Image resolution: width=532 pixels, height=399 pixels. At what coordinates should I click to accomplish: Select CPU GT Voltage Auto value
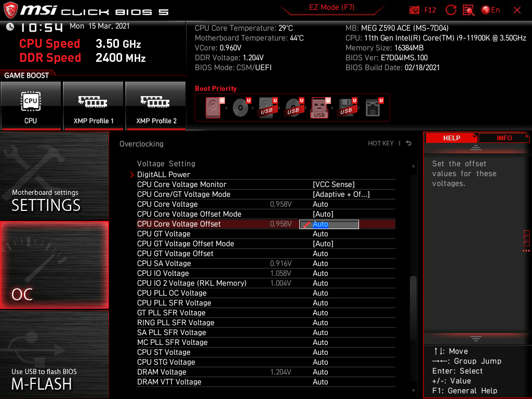pyautogui.click(x=320, y=234)
